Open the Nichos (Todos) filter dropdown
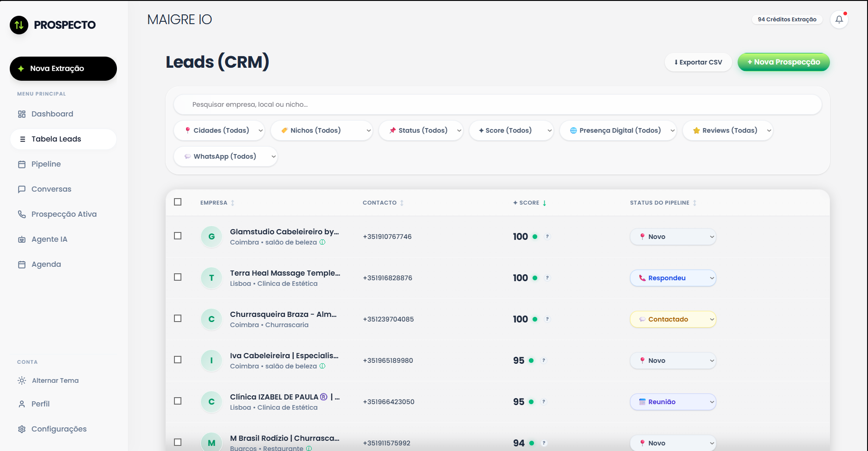 click(x=322, y=130)
